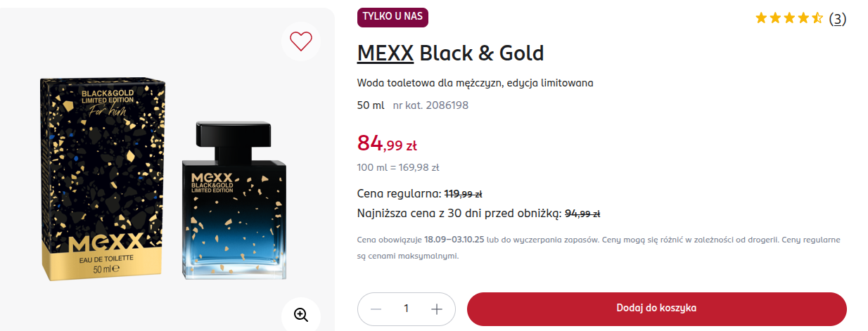This screenshot has height=331, width=868.
Task: Click the crossed-out 119,99 zł regular price
Action: 463,194
